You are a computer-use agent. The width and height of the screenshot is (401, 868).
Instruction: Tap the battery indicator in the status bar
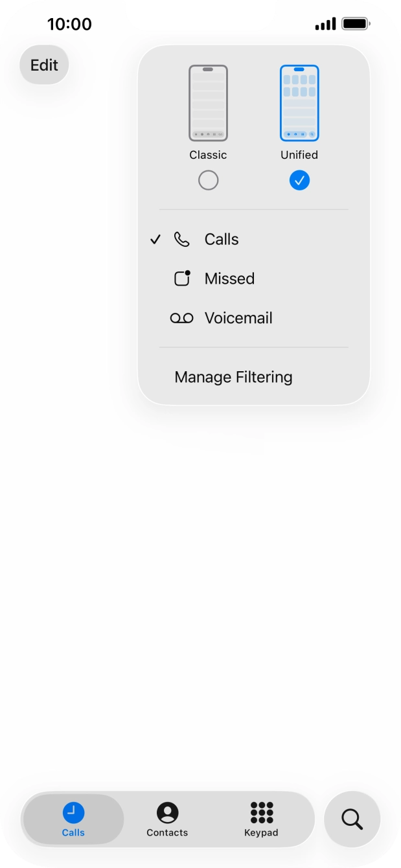coord(355,23)
